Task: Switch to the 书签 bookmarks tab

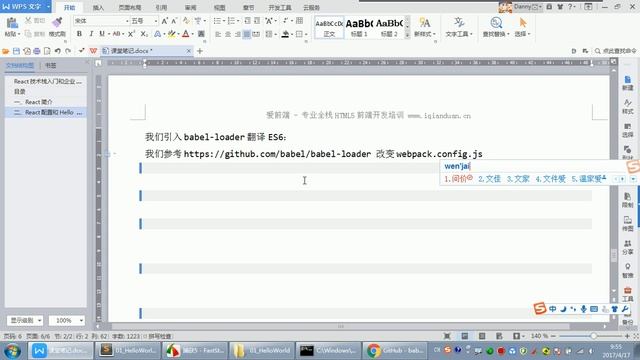Action: 51,65
